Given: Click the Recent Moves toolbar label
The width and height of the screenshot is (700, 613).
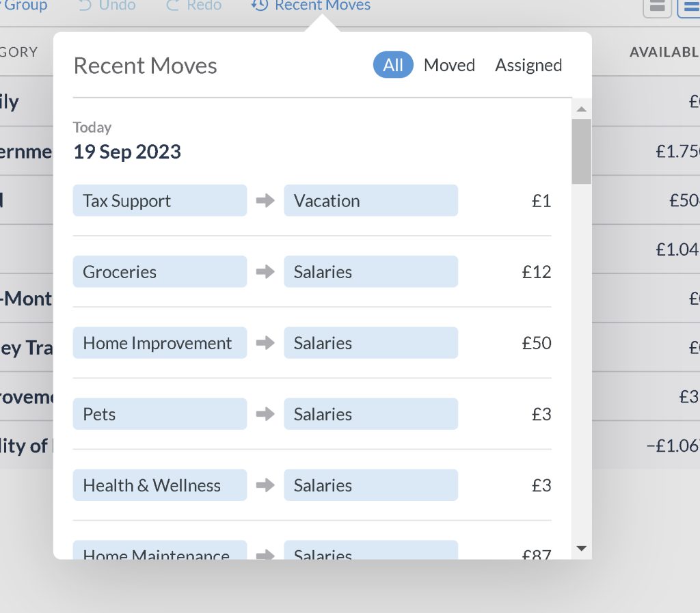Looking at the screenshot, I should (x=323, y=5).
